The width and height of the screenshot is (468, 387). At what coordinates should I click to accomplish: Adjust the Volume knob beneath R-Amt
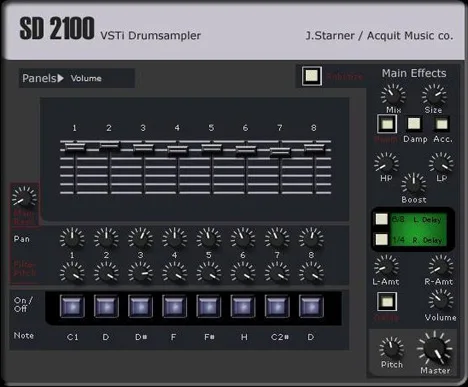[x=441, y=300]
